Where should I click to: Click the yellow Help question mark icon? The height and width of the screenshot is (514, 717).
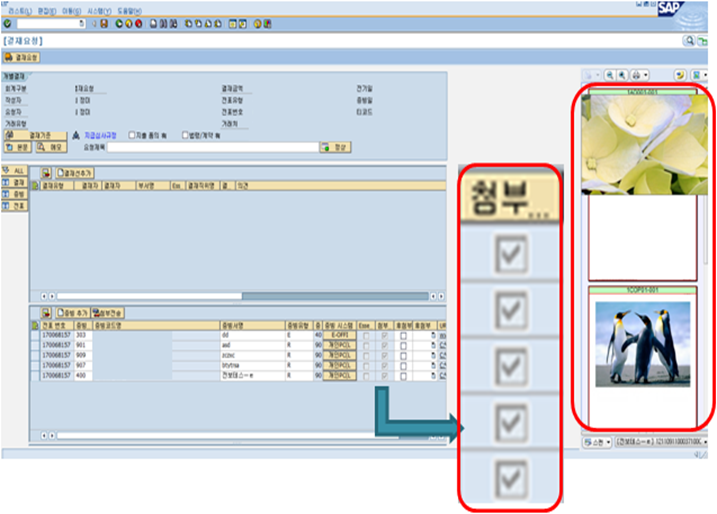click(x=257, y=24)
